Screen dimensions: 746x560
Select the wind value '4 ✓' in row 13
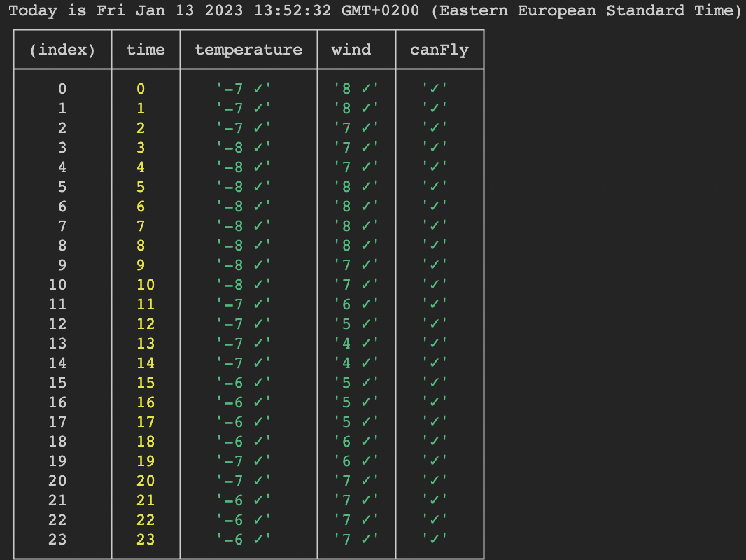(x=356, y=344)
